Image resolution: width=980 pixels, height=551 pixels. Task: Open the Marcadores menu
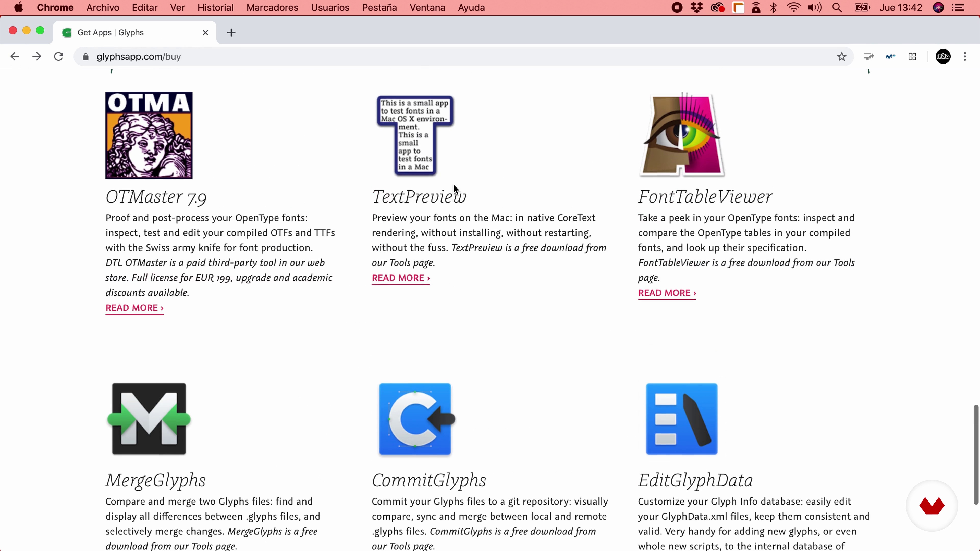tap(272, 8)
